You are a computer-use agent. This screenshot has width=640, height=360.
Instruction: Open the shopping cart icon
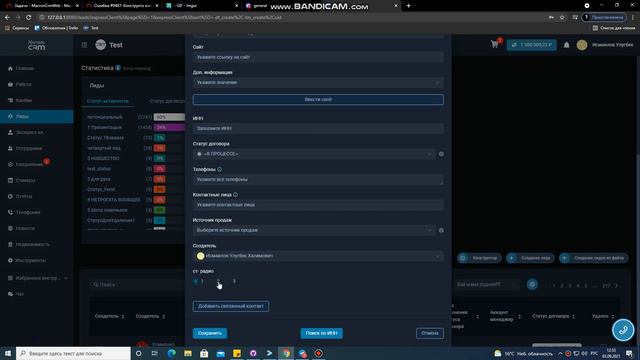coord(495,44)
